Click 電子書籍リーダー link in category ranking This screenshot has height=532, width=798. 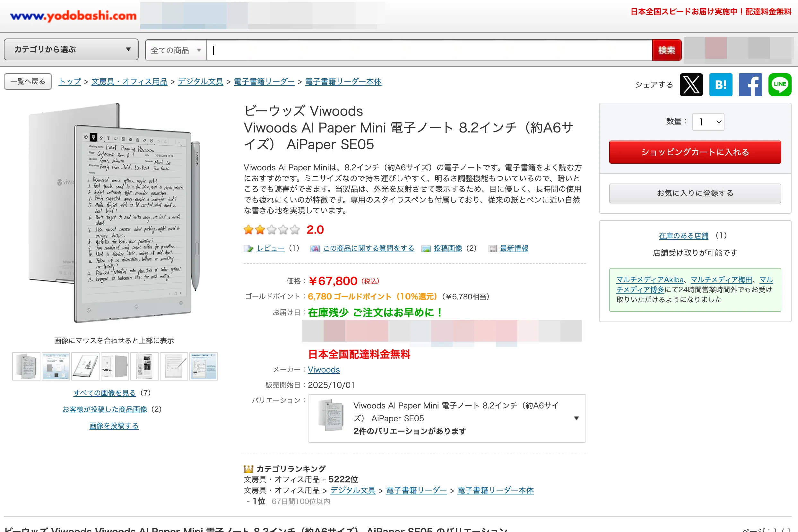416,490
